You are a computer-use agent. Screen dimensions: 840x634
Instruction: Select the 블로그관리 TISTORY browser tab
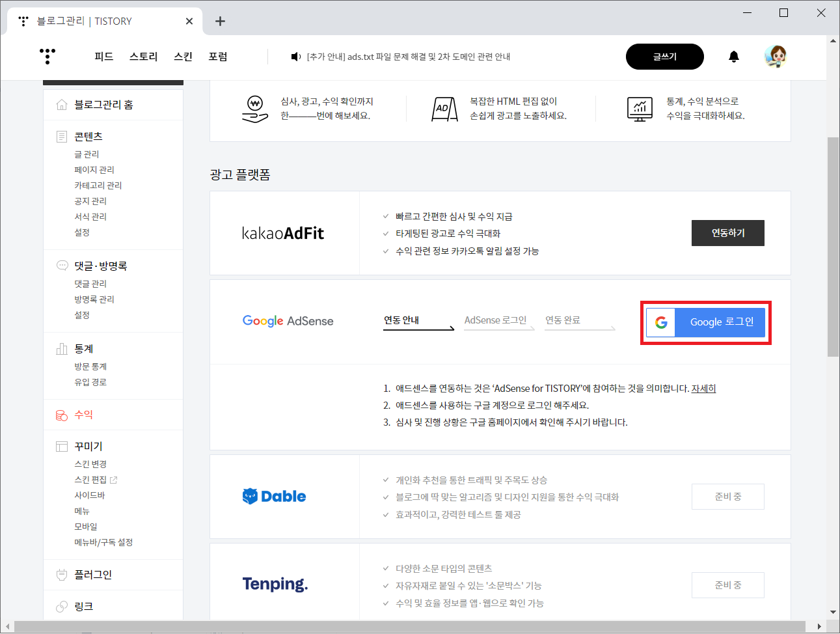pyautogui.click(x=105, y=21)
